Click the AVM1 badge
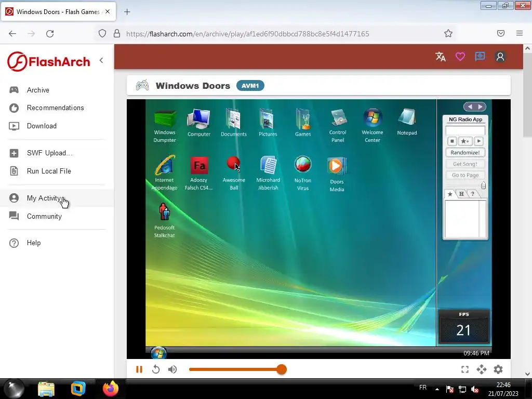Viewport: 532px width, 399px height. pyautogui.click(x=250, y=86)
